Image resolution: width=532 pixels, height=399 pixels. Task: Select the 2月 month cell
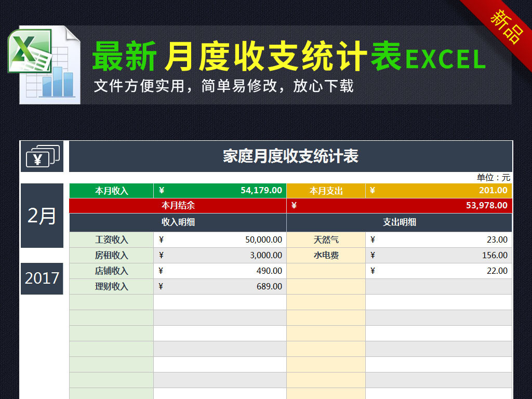pyautogui.click(x=42, y=216)
